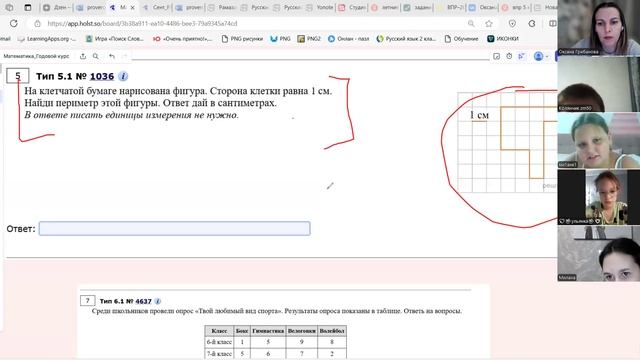Switch to the 'Оксан' tab
The height and width of the screenshot is (360, 640).
[x=482, y=7]
